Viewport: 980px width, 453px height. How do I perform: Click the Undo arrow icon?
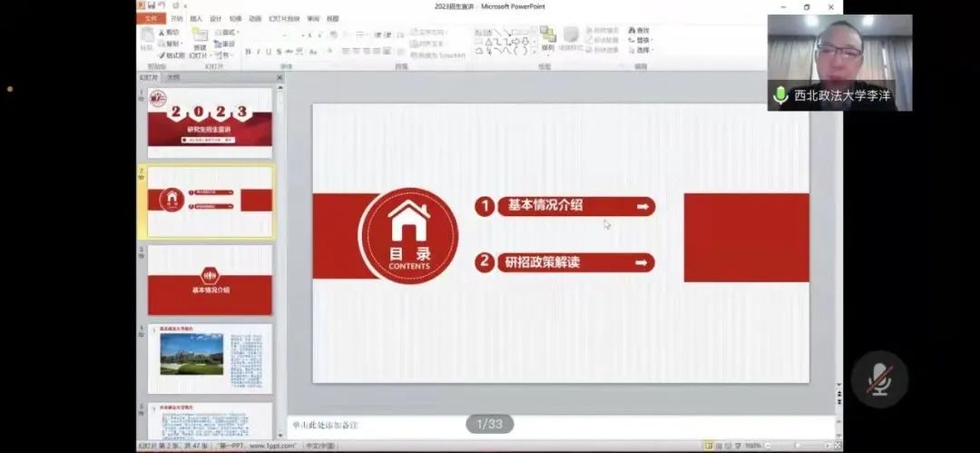click(162, 6)
